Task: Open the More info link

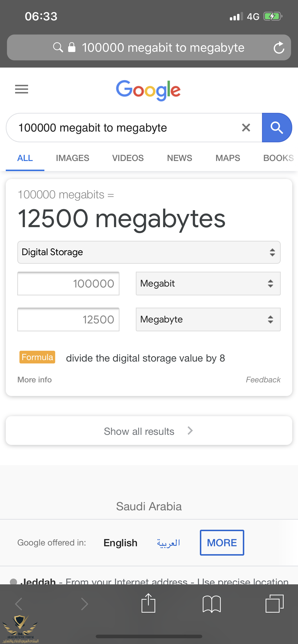Action: point(35,380)
